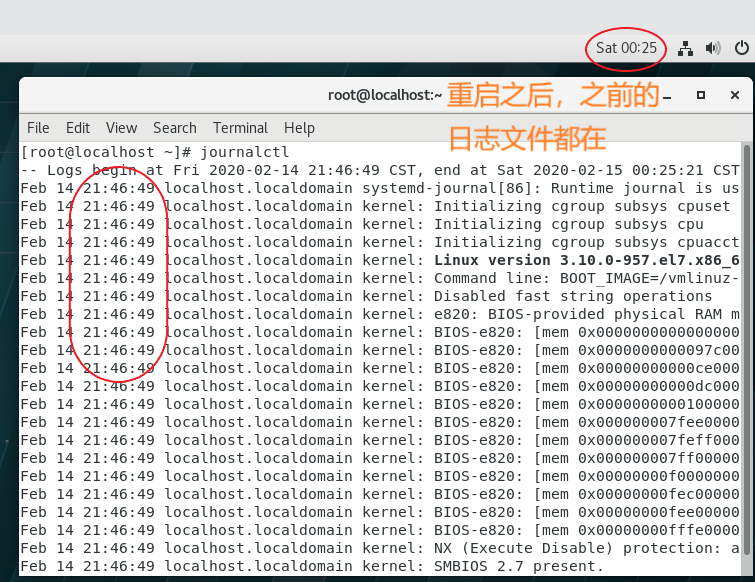This screenshot has width=755, height=582.
Task: Open the network status icon in top bar
Action: (x=685, y=48)
